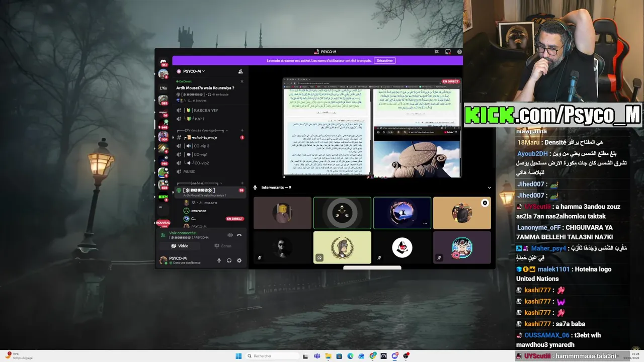
Task: Open Discord help icon in title bar
Action: [459, 52]
